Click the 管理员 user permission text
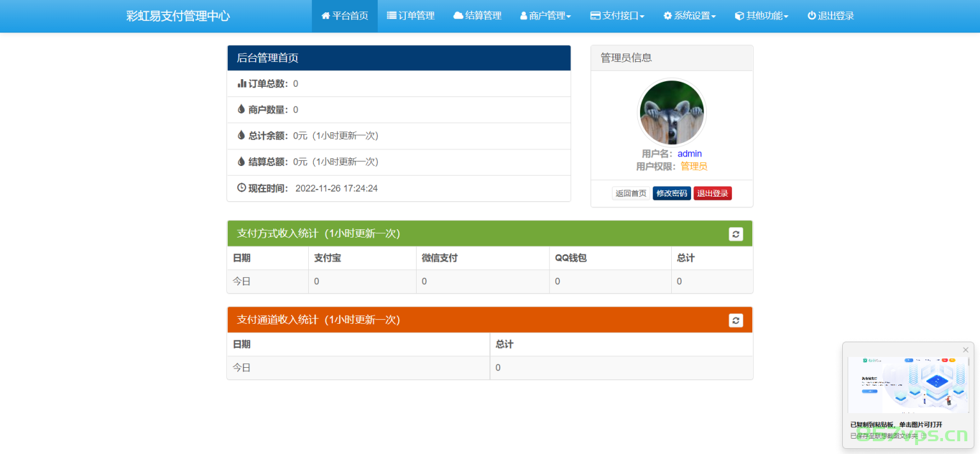The image size is (980, 454). click(694, 166)
